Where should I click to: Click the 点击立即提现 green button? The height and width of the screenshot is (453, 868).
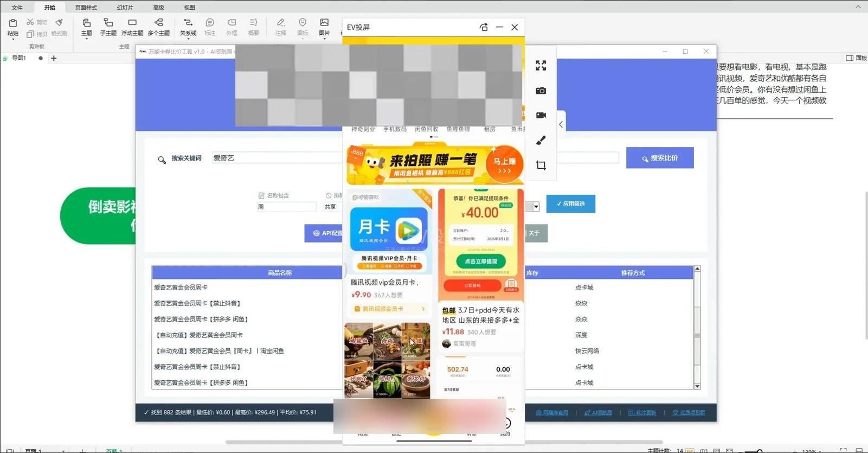click(481, 261)
